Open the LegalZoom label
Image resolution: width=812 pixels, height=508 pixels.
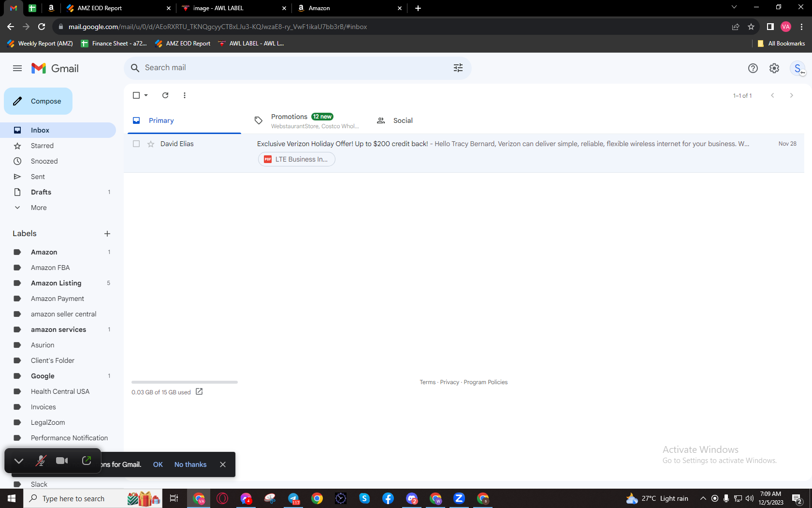[x=58, y=422]
